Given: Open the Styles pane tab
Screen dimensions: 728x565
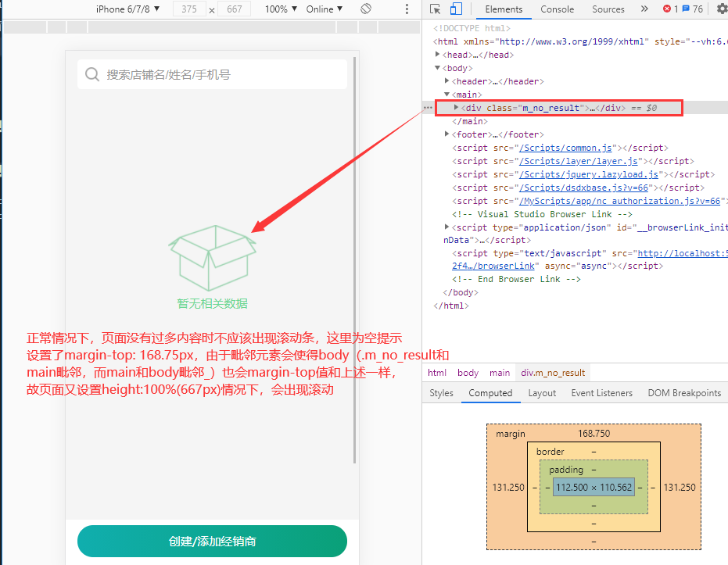Looking at the screenshot, I should 441,393.
